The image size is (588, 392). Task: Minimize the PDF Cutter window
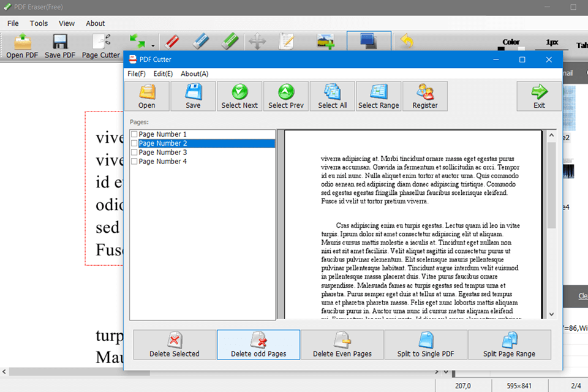click(496, 59)
